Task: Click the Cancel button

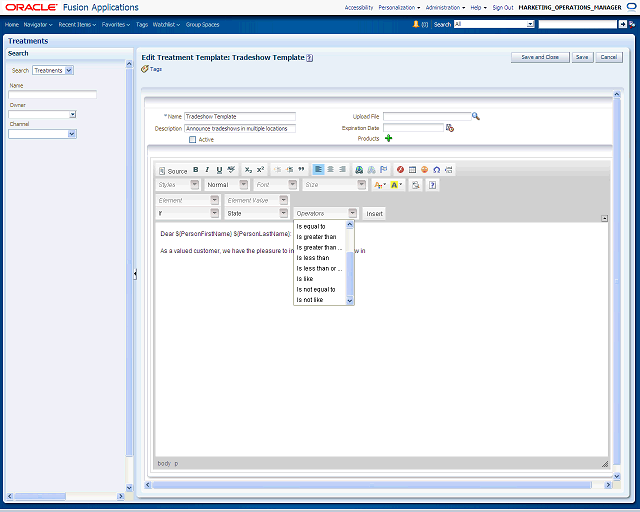Action: coord(609,57)
